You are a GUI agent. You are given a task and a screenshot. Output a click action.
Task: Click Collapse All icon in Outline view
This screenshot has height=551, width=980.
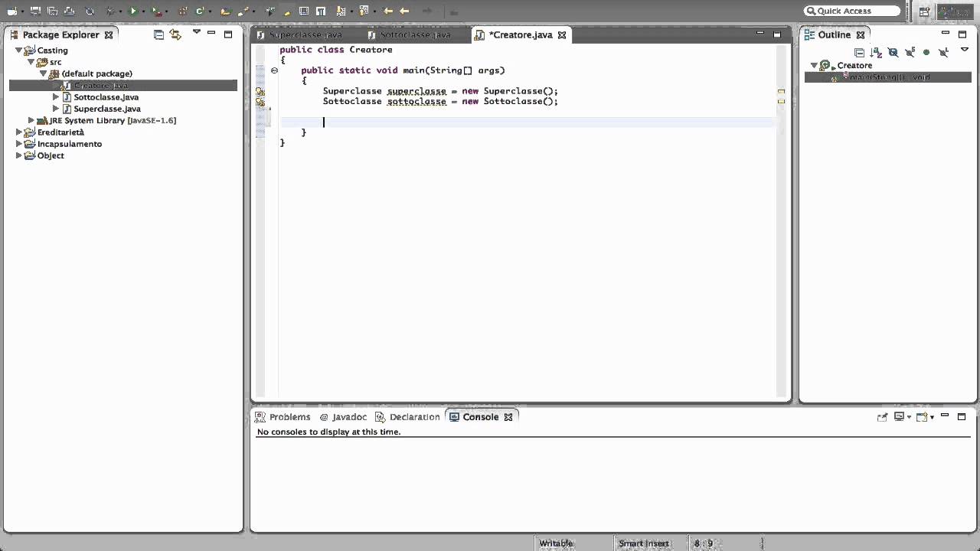point(859,53)
